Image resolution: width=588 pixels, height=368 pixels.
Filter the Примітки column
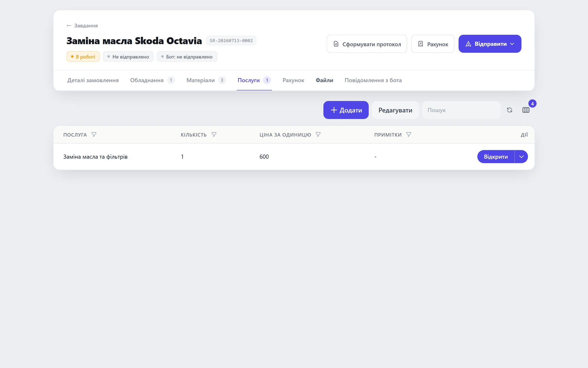point(408,135)
